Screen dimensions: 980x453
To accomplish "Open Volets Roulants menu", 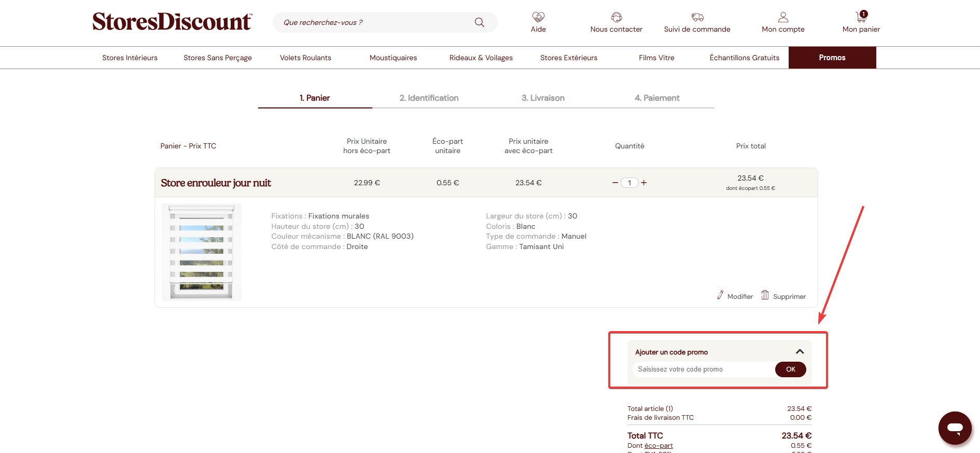I will click(305, 58).
